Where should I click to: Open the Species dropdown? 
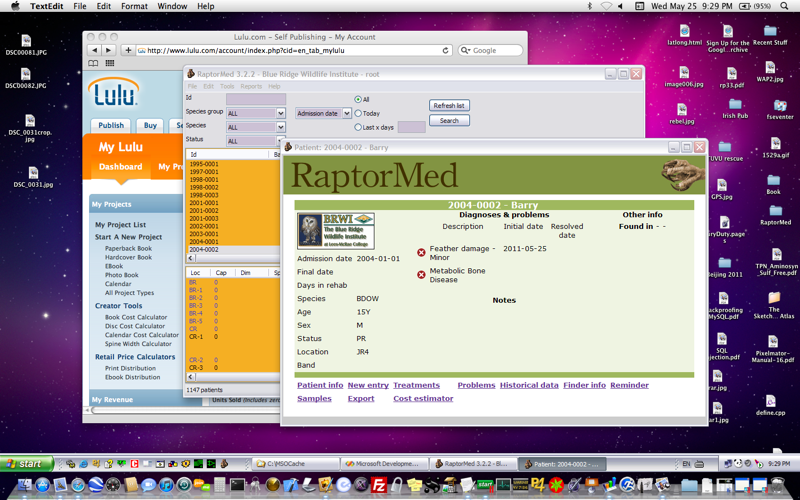(x=256, y=127)
